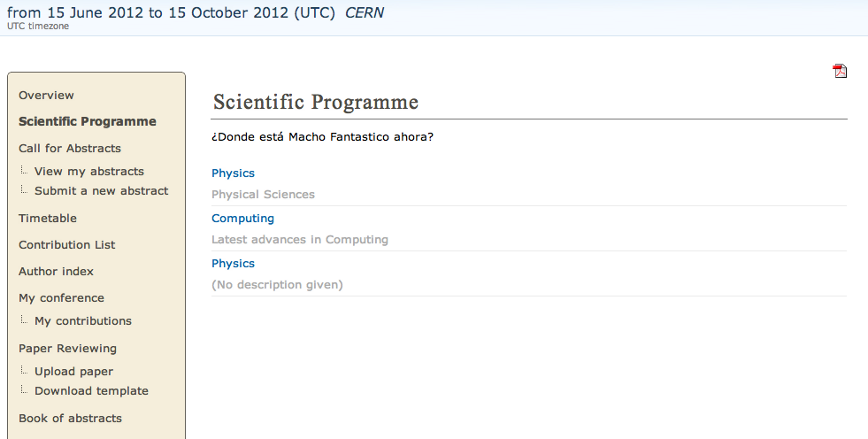Open Physics track with no description given
Screen dimensions: 868x439
click(233, 264)
